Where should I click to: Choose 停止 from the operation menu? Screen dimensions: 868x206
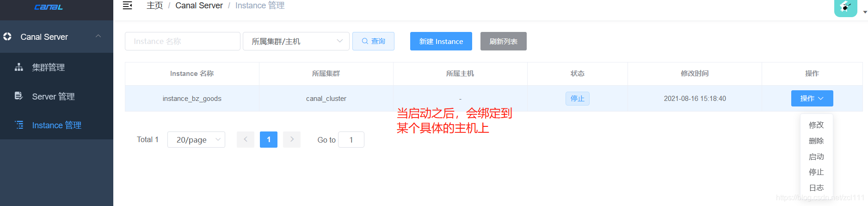click(816, 172)
